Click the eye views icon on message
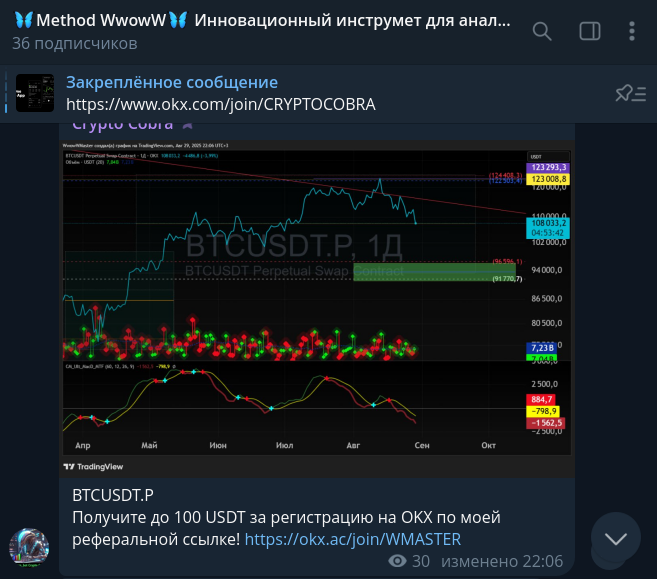657x579 pixels. click(x=398, y=561)
